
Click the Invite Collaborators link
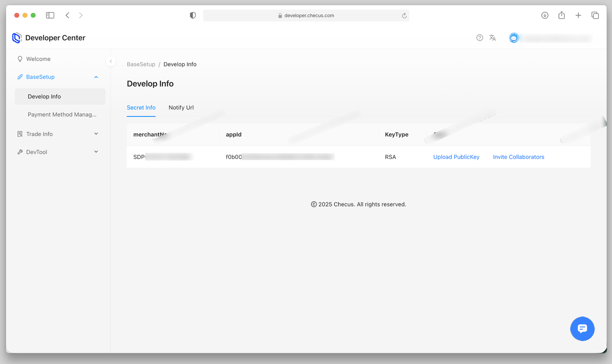(518, 157)
